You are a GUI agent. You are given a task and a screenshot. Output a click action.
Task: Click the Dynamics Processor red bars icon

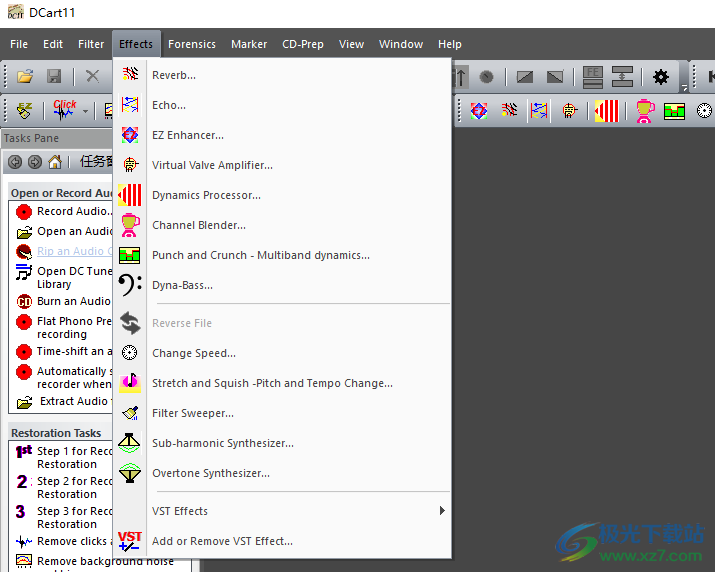click(x=130, y=195)
